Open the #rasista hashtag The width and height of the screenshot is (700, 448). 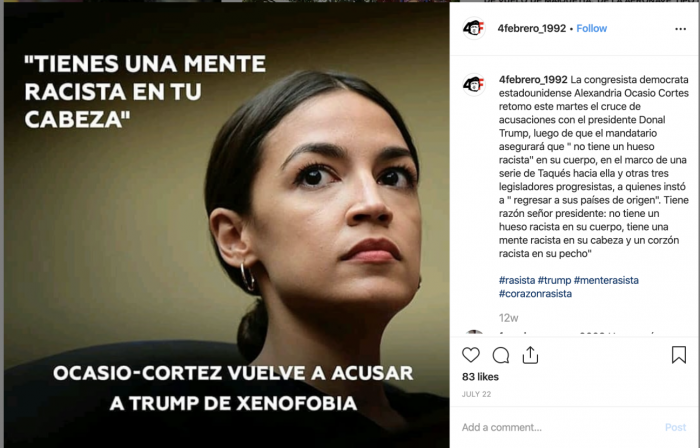point(517,280)
